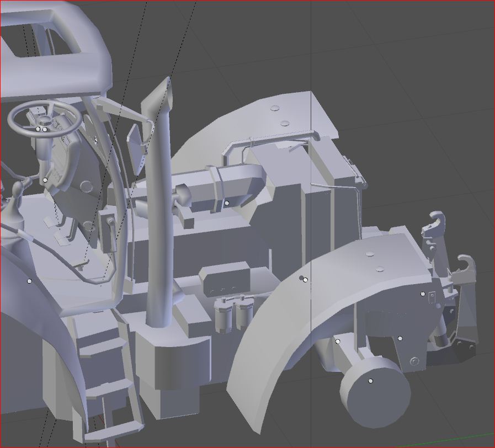Select the upper round cap on the hood top

click(x=275, y=108)
